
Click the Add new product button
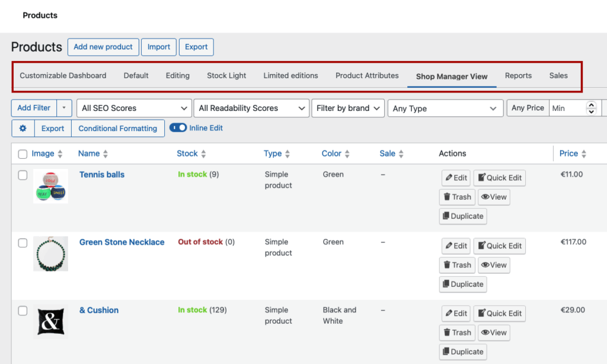pos(103,47)
